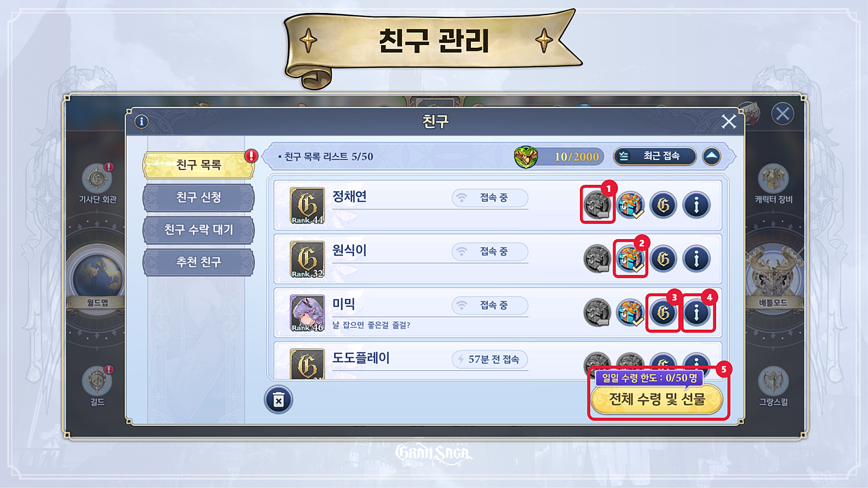Toggle sort order up arrow button
This screenshot has height=488, width=868.
712,156
